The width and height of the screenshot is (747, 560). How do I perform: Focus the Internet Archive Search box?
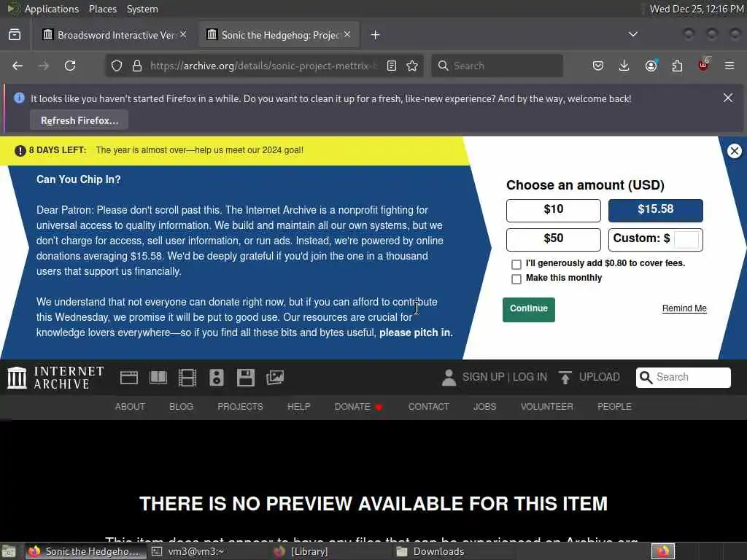click(683, 378)
